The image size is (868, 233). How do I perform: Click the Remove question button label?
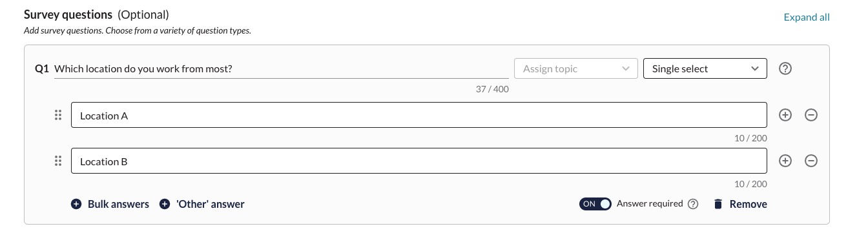749,204
